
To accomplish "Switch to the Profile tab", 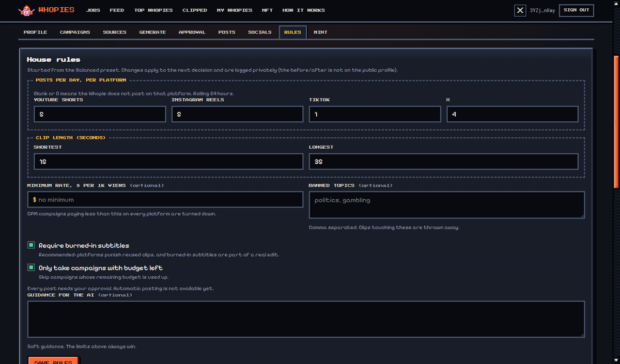I will click(35, 32).
